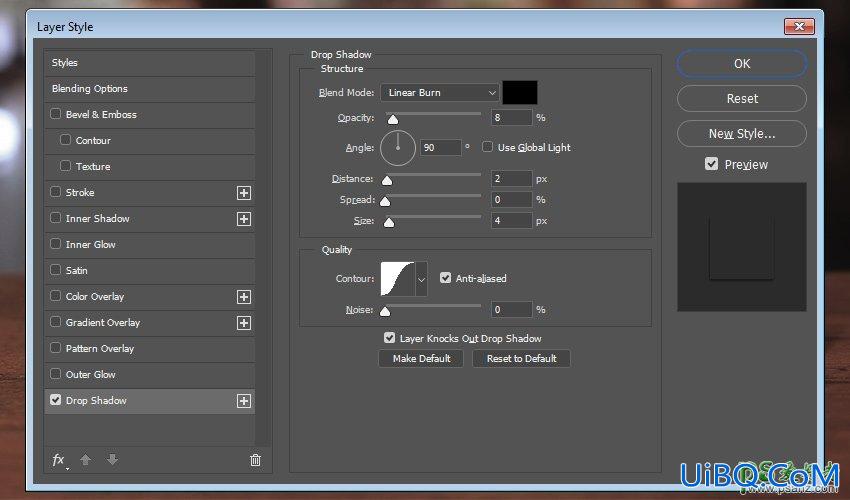This screenshot has width=850, height=500.
Task: Click the Angle value field
Action: pos(440,148)
